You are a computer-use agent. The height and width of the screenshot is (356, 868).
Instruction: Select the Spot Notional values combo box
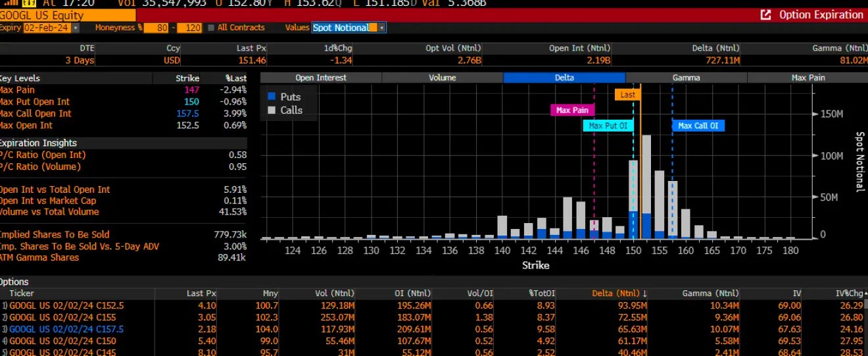[349, 28]
